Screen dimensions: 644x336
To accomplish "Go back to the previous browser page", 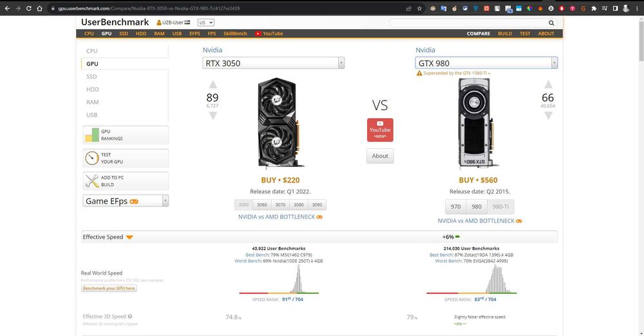I will pos(7,8).
